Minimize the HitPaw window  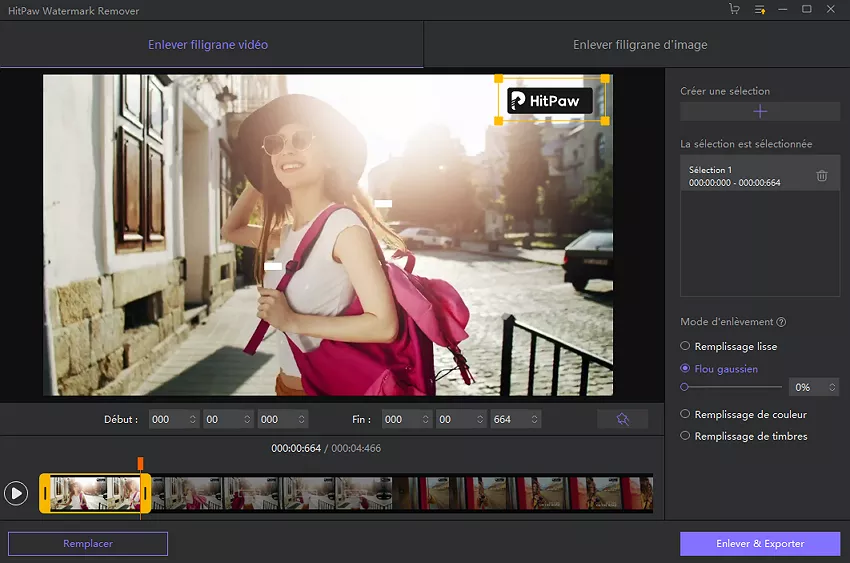click(783, 9)
